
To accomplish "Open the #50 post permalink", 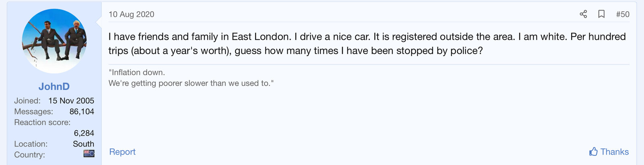I will (x=622, y=14).
